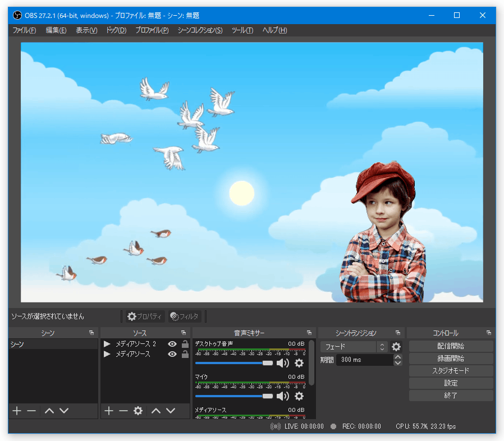Toggle スタジオモード
Image resolution: width=504 pixels, height=441 pixels.
[451, 371]
